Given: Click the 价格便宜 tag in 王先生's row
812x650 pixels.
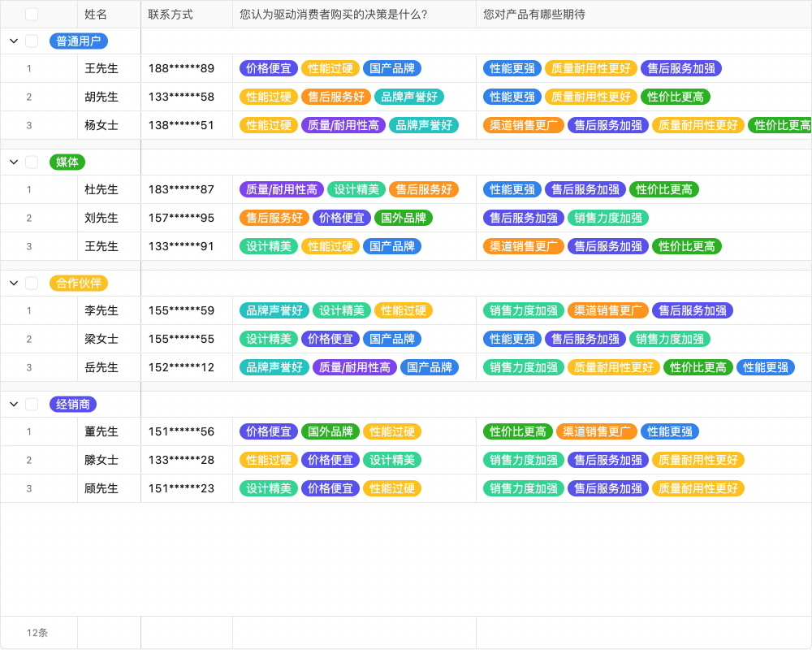Looking at the screenshot, I should coord(268,68).
